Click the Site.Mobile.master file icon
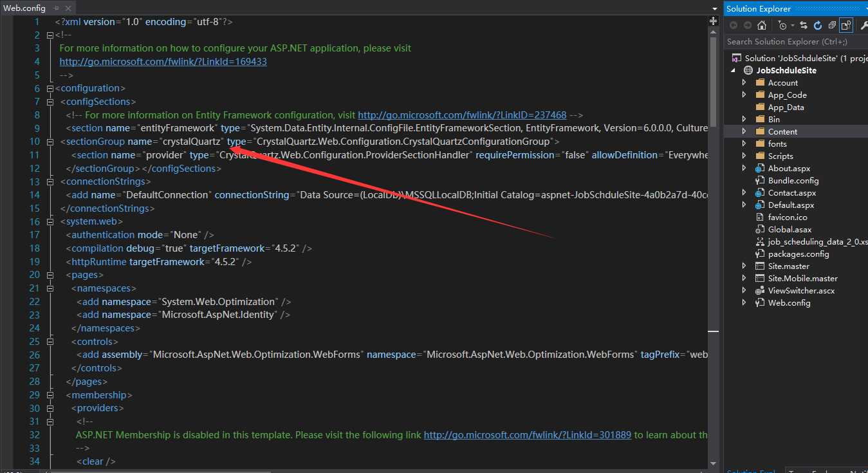Image resolution: width=868 pixels, height=473 pixels. tap(759, 278)
